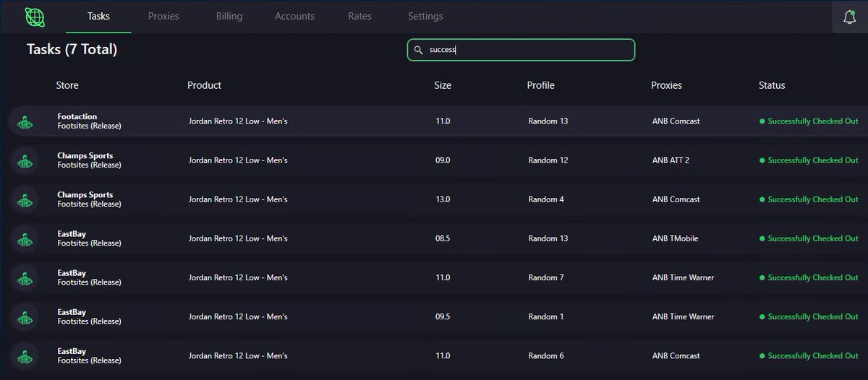Click 'EastBay' store name in size 08.5 row

coord(72,234)
